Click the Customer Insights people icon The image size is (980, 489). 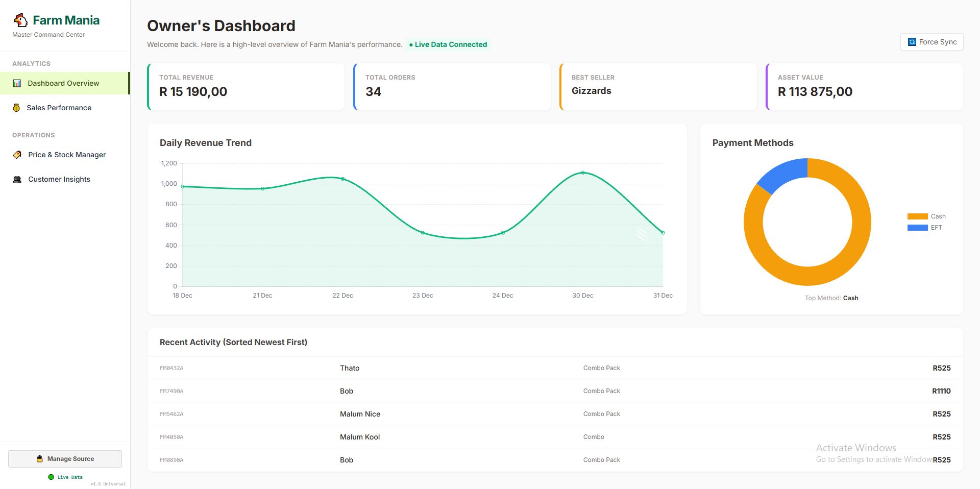click(x=17, y=179)
